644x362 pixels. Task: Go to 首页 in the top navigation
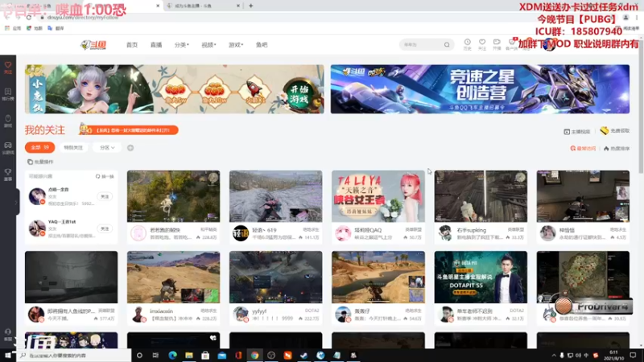coord(132,45)
